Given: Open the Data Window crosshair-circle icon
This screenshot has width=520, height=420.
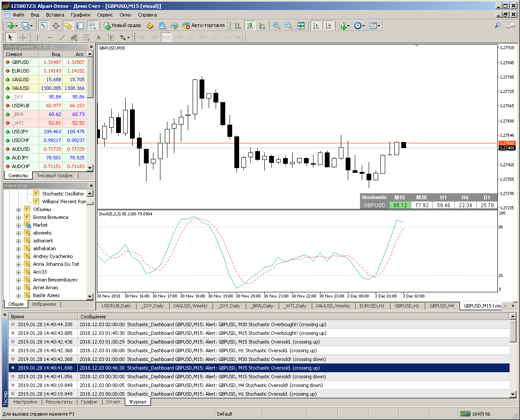Looking at the screenshot, I should [x=56, y=26].
